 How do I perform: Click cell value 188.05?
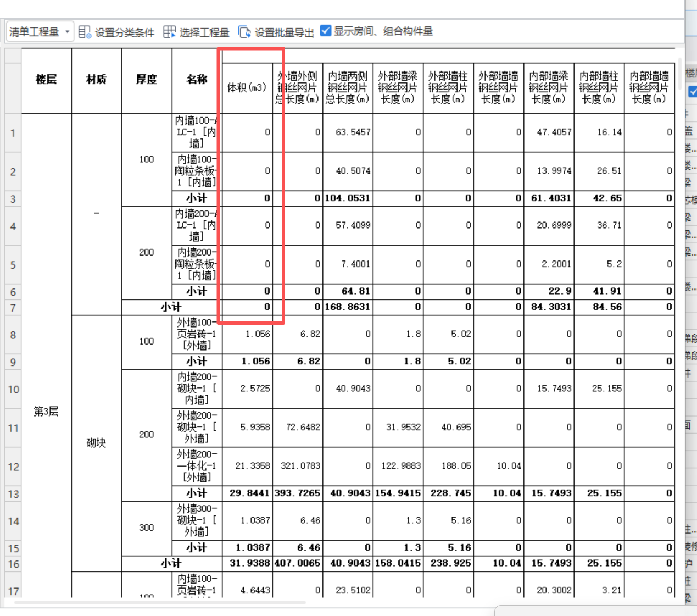[456, 466]
